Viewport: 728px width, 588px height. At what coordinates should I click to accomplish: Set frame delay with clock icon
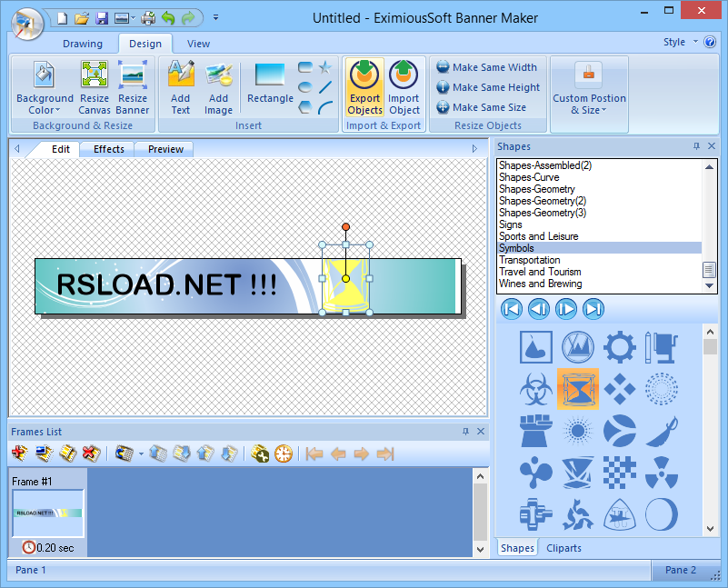(x=284, y=453)
